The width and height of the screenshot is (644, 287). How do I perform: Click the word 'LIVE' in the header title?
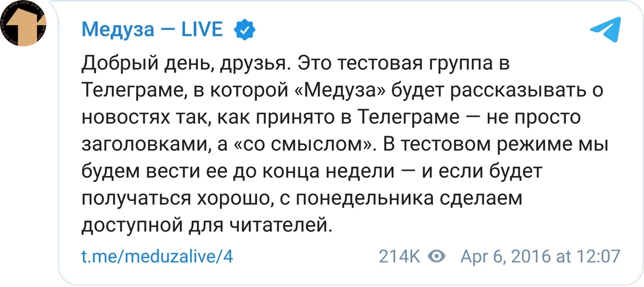click(x=202, y=30)
